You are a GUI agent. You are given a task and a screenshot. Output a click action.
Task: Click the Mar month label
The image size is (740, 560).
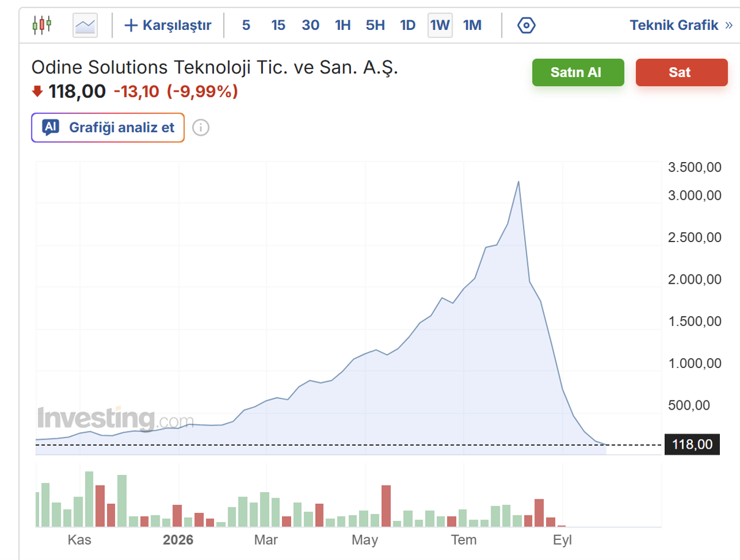(266, 540)
